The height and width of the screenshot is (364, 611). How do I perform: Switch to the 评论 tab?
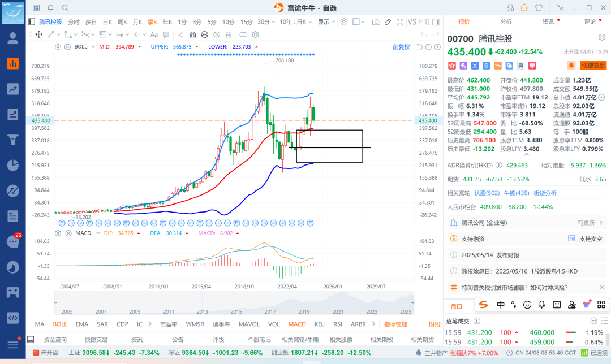(590, 22)
